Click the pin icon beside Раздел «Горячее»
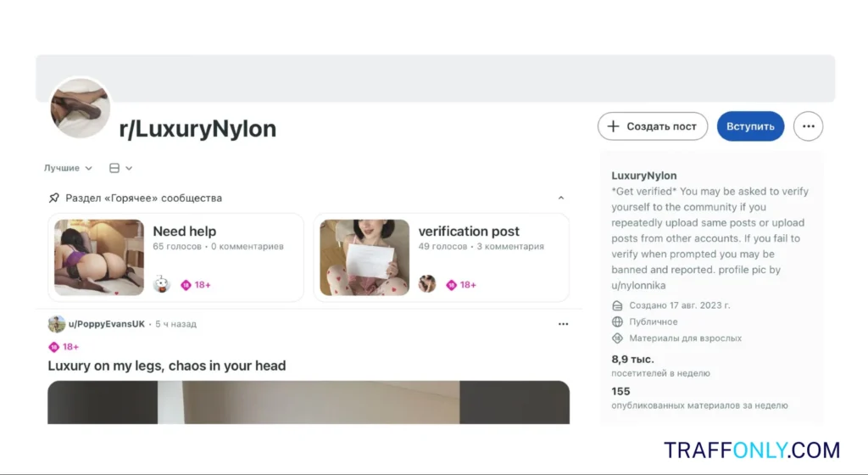Screen dimensions: 868x475 pyautogui.click(x=54, y=198)
